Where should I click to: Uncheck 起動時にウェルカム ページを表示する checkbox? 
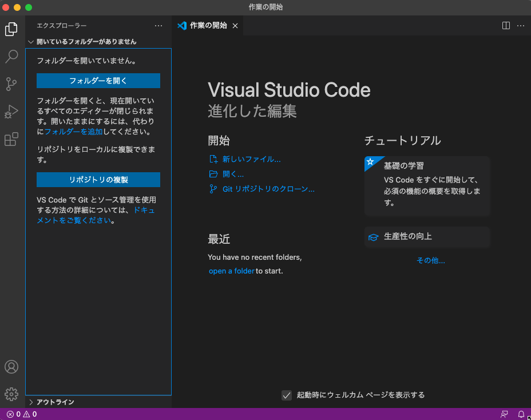tap(287, 395)
